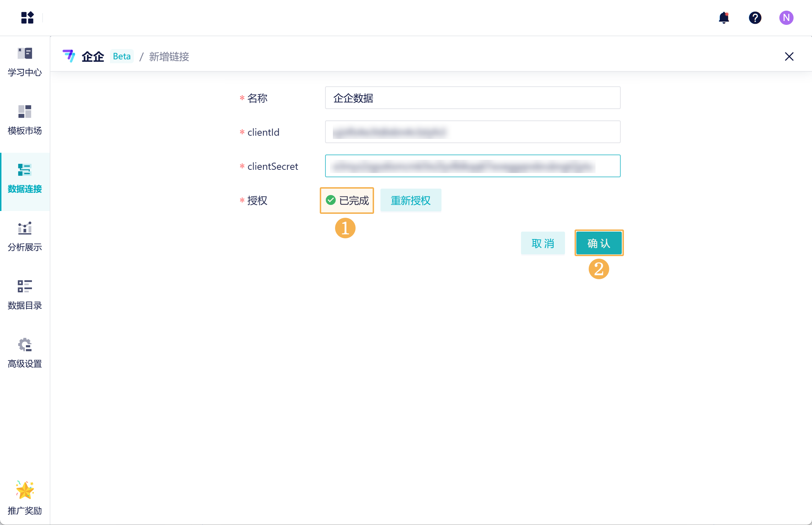Viewport: 812px width, 525px height.
Task: Click into the 名称 input field
Action: pyautogui.click(x=472, y=98)
